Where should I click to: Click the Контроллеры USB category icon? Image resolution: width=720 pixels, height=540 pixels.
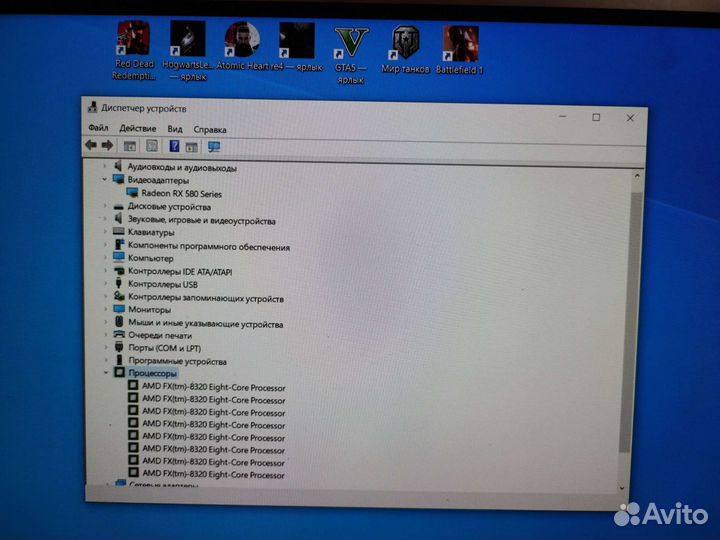coord(118,283)
